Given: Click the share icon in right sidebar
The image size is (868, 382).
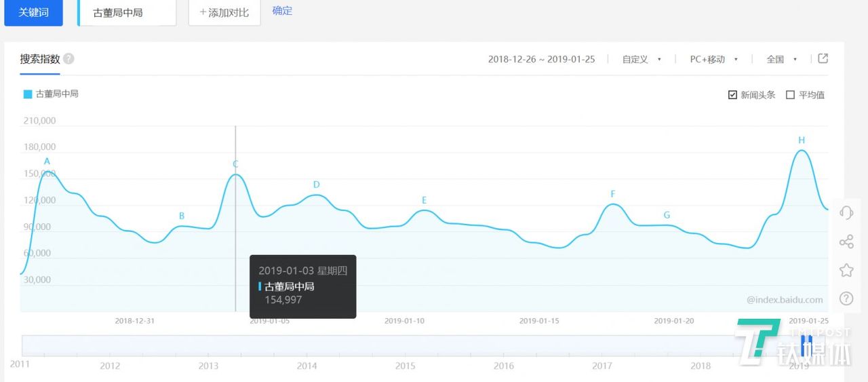Looking at the screenshot, I should tap(846, 242).
